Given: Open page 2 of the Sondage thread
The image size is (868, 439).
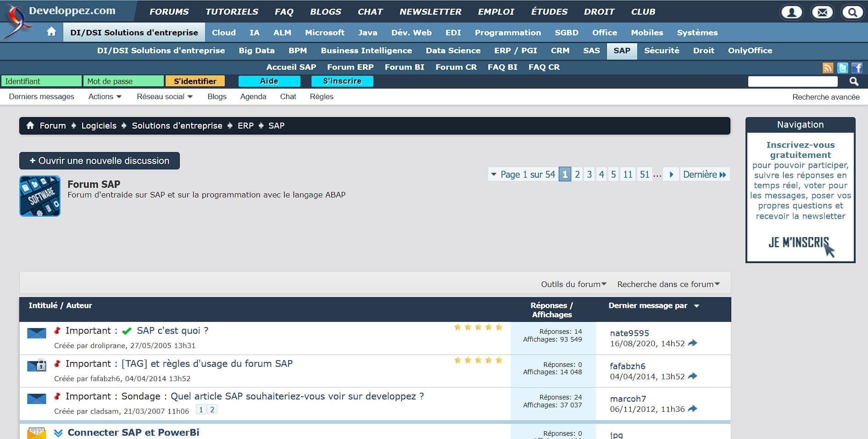Looking at the screenshot, I should pyautogui.click(x=212, y=410).
